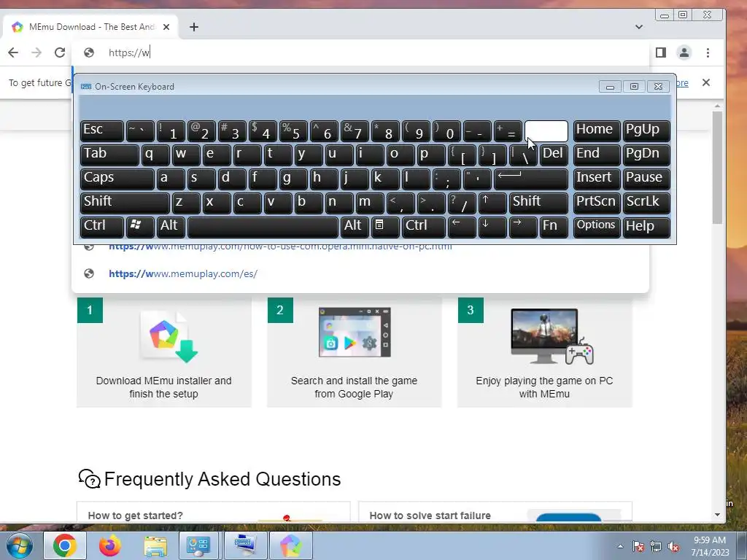Toggle the right Shift key
The height and width of the screenshot is (560, 747).
[538, 203]
